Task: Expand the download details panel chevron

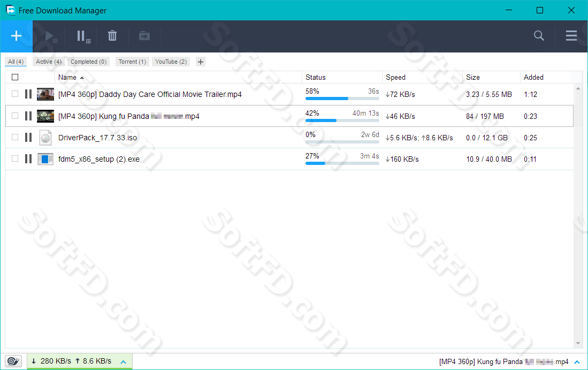Action: point(577,362)
